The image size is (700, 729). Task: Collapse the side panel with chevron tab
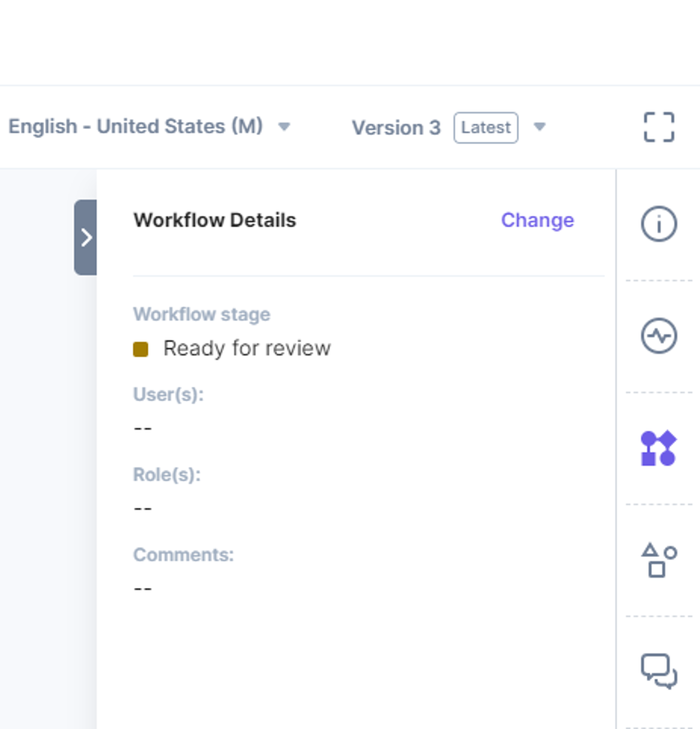pyautogui.click(x=85, y=237)
